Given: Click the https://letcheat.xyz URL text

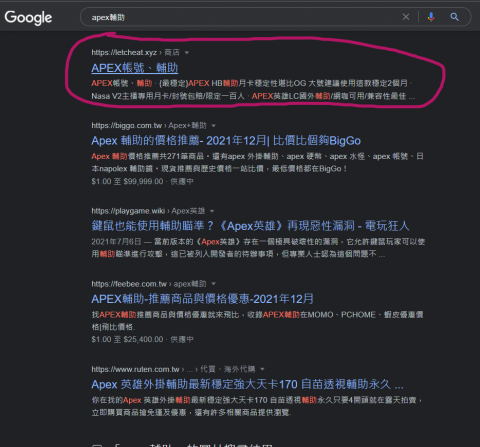Looking at the screenshot, I should (x=124, y=53).
